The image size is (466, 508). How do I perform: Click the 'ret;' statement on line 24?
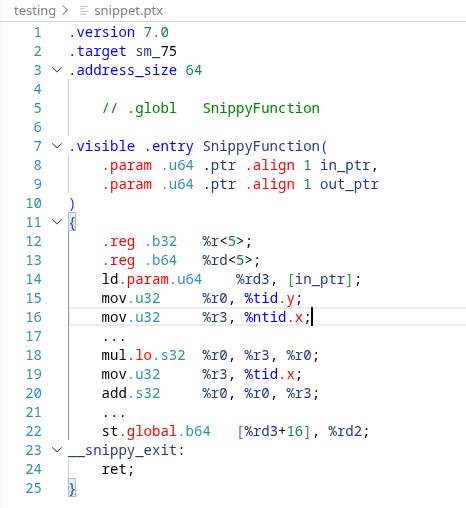tap(118, 469)
